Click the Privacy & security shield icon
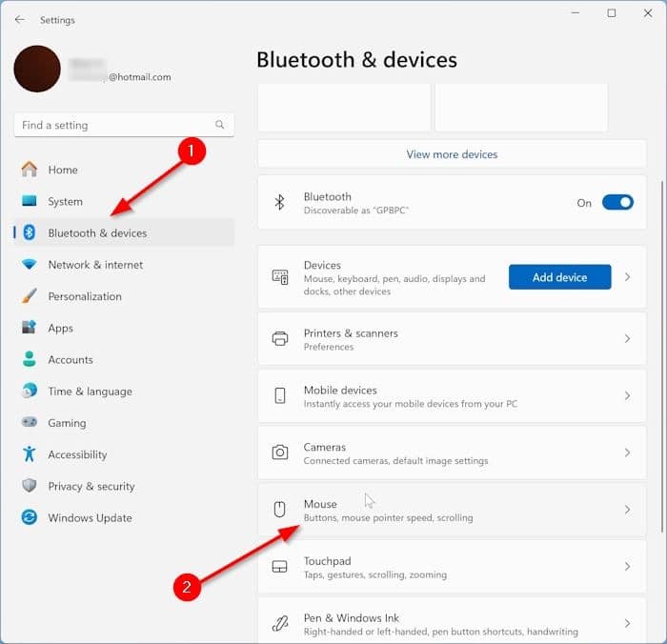 30,486
